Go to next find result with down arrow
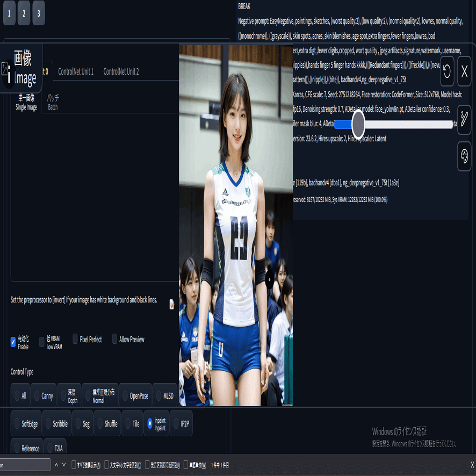Viewport: 476px width, 476px height. [x=64, y=465]
